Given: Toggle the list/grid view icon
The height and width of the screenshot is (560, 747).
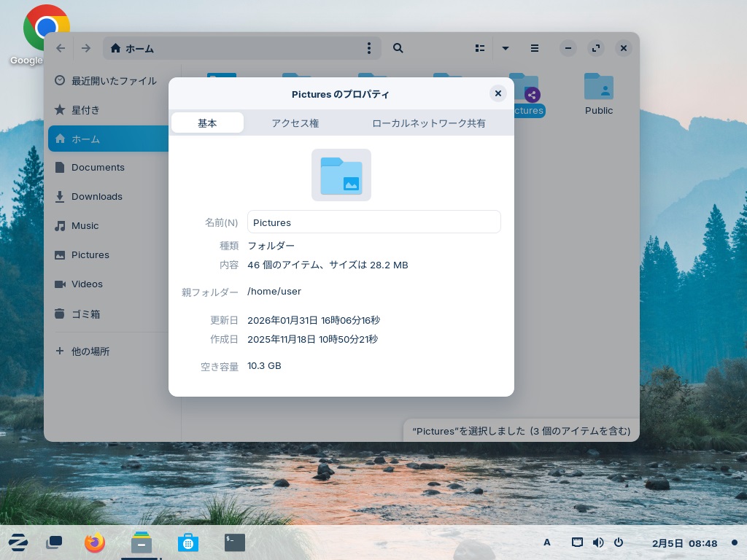Looking at the screenshot, I should (480, 48).
